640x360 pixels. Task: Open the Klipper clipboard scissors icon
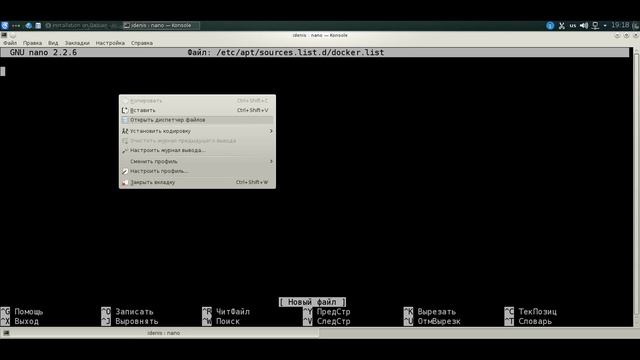[x=562, y=26]
